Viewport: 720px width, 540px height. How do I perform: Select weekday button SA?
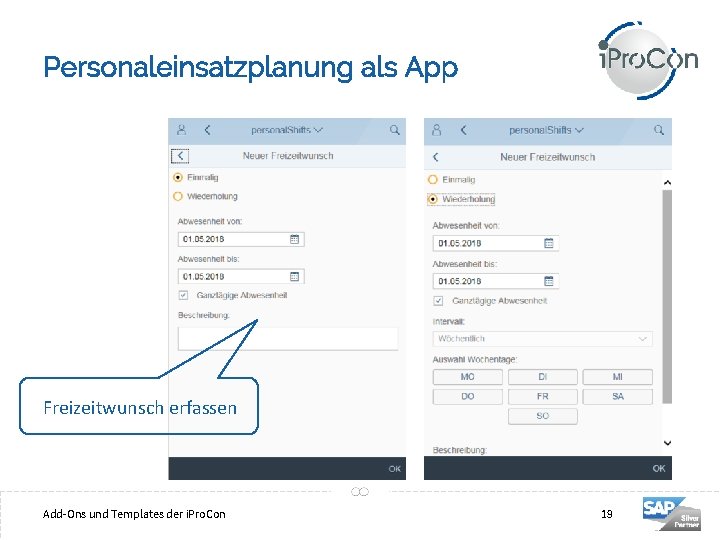click(x=618, y=396)
